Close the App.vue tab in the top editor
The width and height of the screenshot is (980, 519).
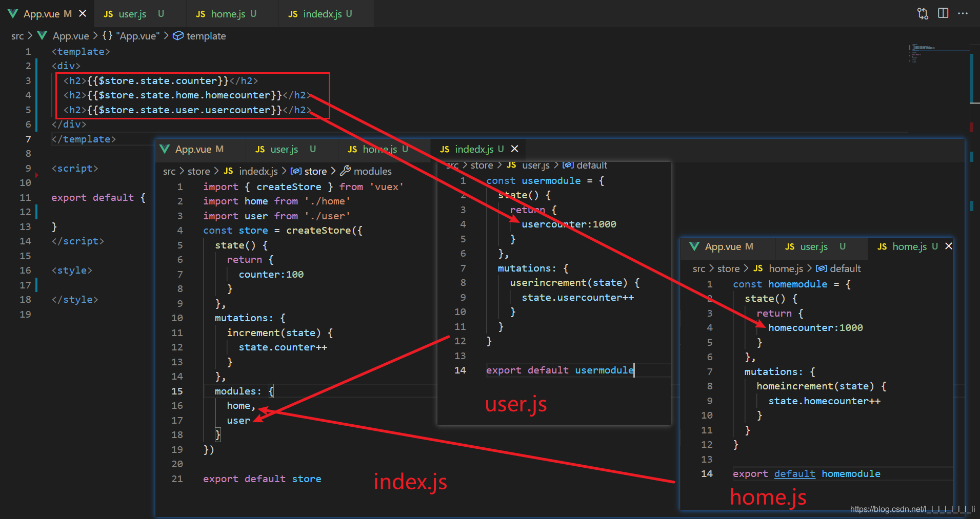pyautogui.click(x=83, y=14)
